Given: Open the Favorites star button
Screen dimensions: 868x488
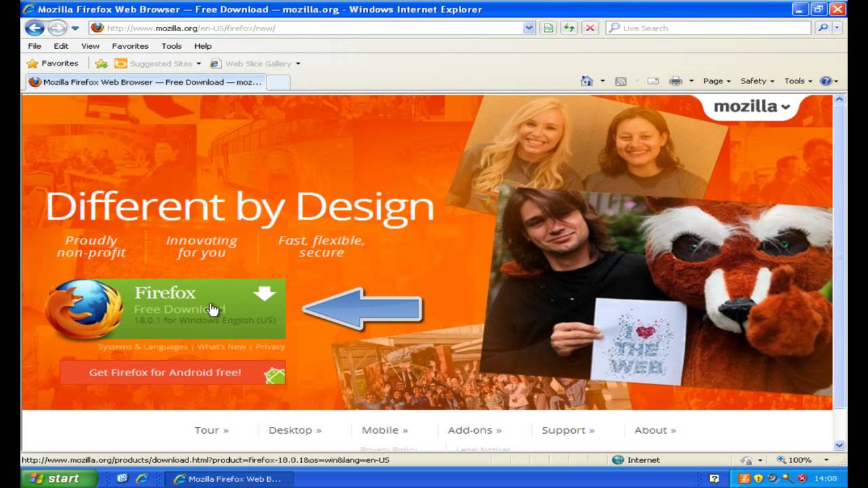Looking at the screenshot, I should click(52, 63).
